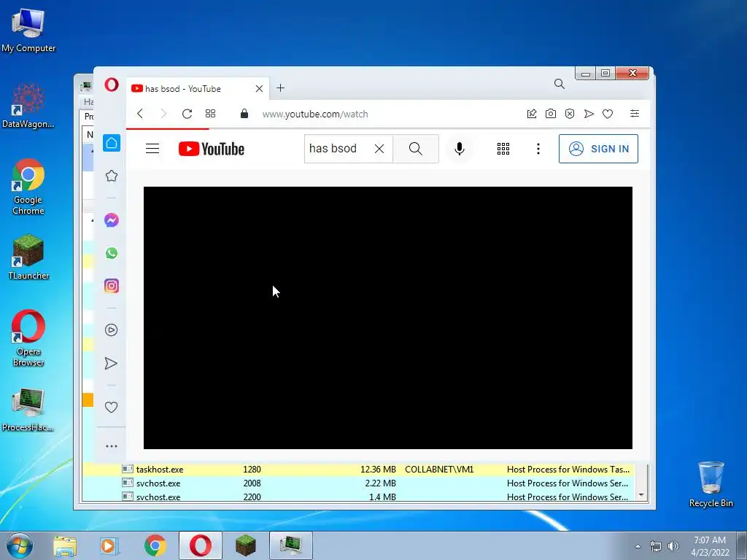Screen dimensions: 747x560
Task: Select the 'has bsod - YouTube' tab
Action: point(197,88)
